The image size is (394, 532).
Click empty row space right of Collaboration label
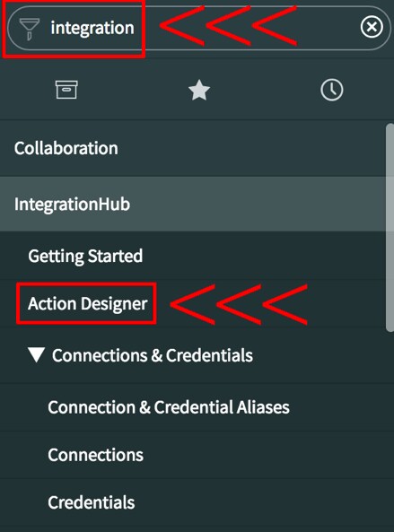[x=252, y=148]
